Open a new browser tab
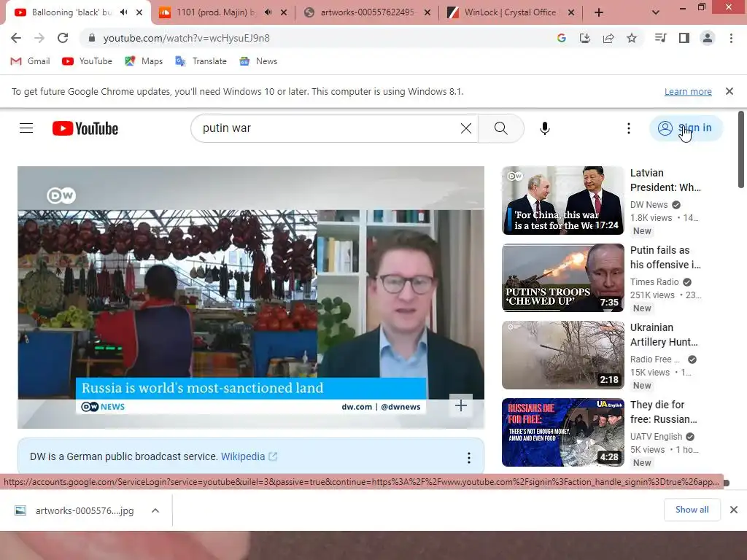The height and width of the screenshot is (560, 747). [x=599, y=13]
